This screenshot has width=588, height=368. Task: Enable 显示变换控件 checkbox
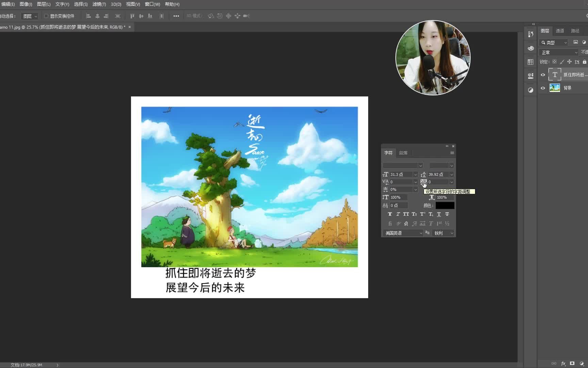pos(46,16)
